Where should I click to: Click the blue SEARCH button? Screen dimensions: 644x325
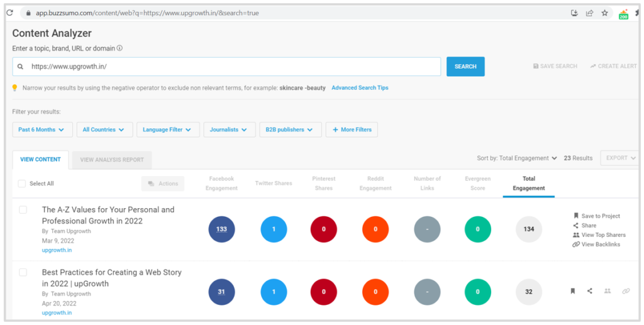[465, 67]
